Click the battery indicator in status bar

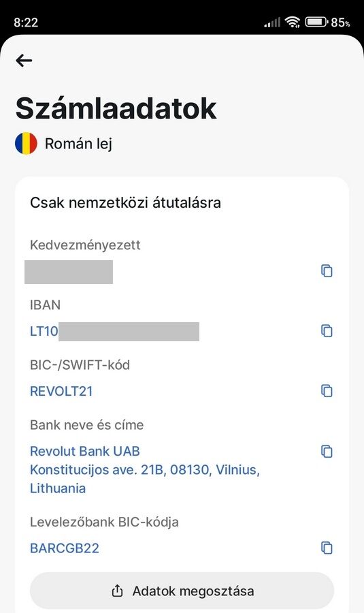[316, 22]
